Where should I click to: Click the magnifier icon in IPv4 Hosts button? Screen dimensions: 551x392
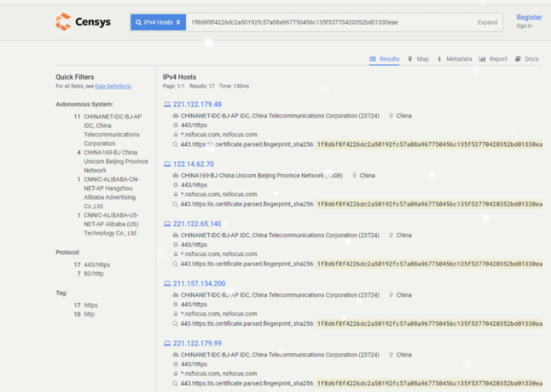[x=138, y=22]
